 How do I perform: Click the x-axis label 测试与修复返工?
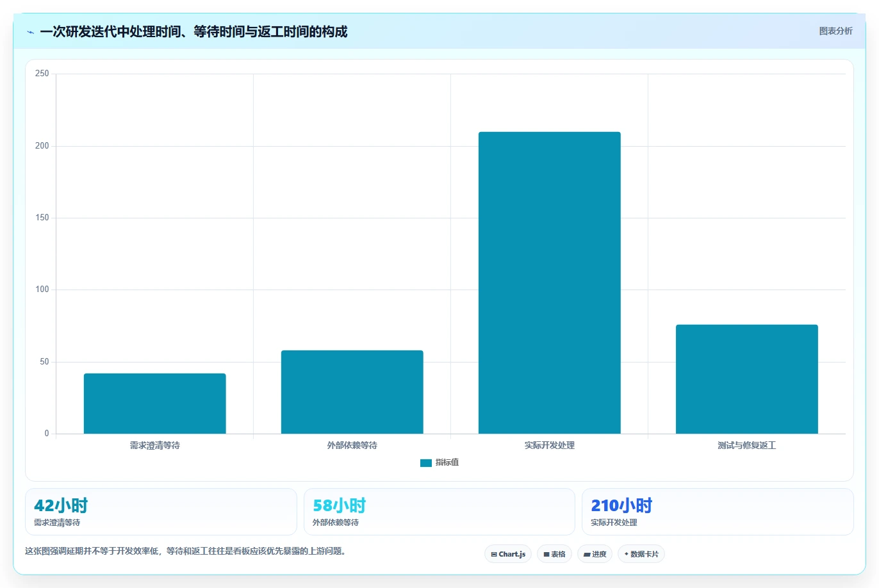coord(747,445)
